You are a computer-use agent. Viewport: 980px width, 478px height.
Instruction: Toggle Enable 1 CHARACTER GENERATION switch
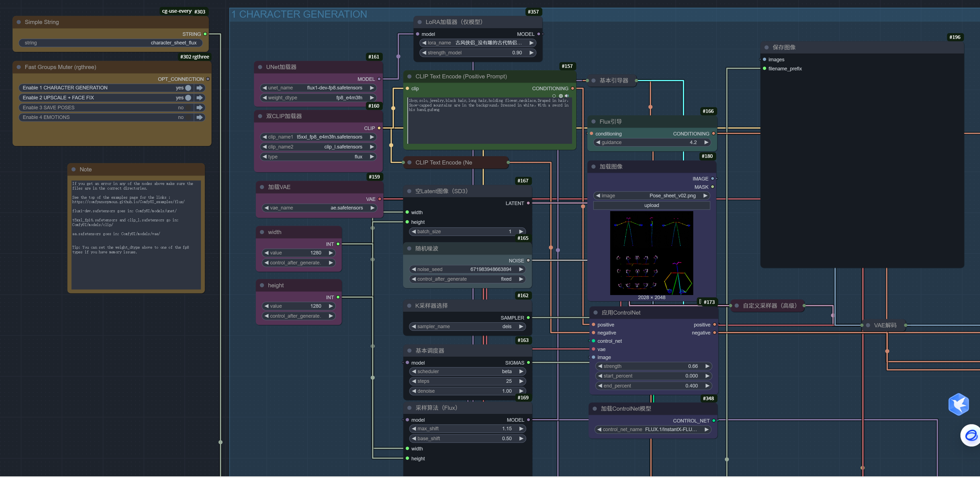(188, 88)
